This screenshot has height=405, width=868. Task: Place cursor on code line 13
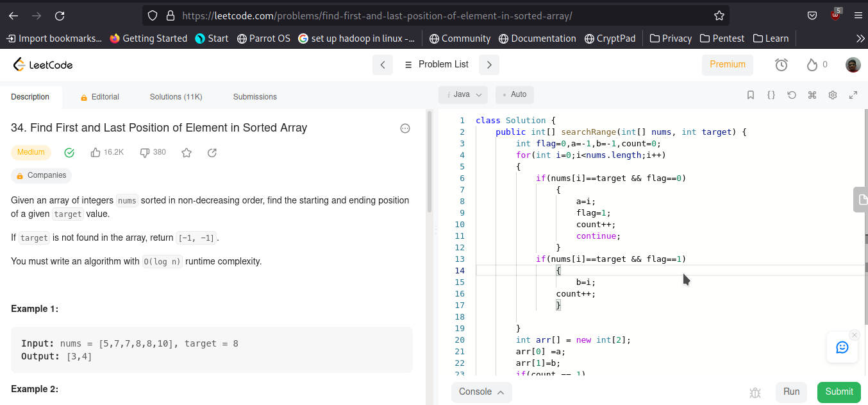tap(611, 259)
